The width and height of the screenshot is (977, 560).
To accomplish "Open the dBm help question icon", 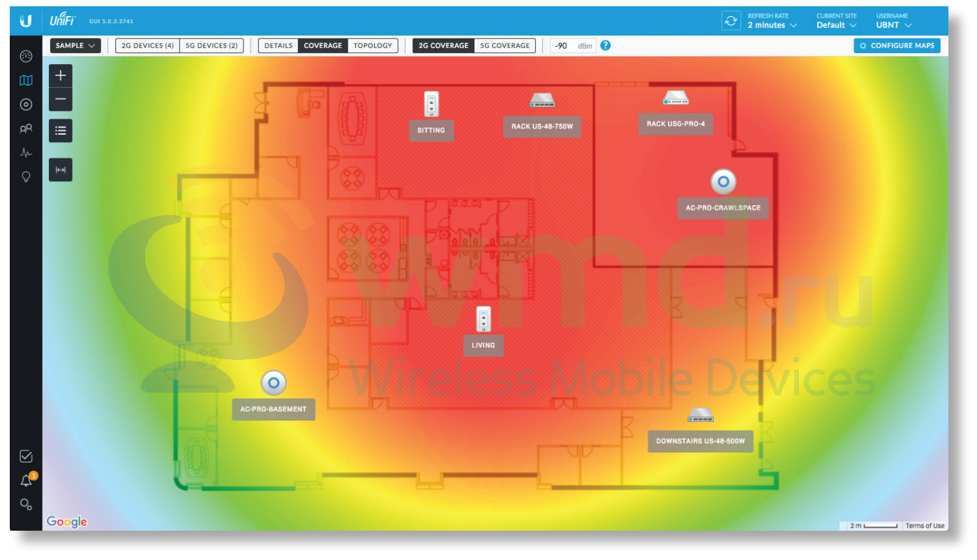I will pos(605,45).
